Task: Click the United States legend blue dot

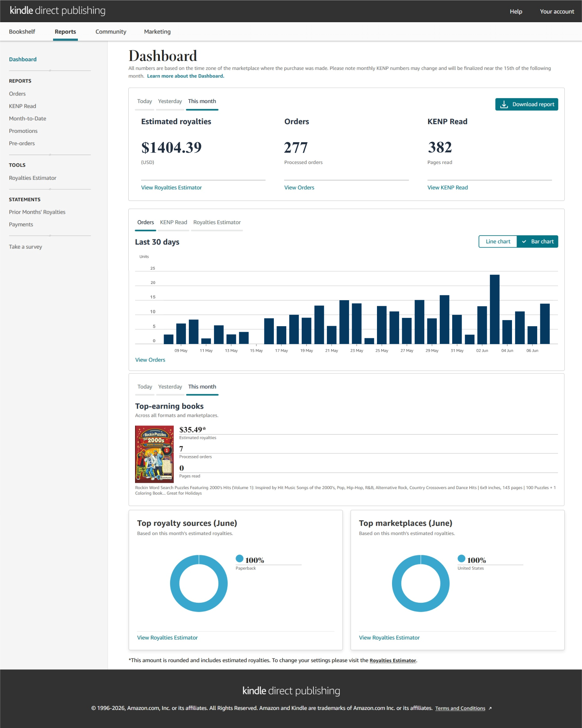Action: coord(461,558)
